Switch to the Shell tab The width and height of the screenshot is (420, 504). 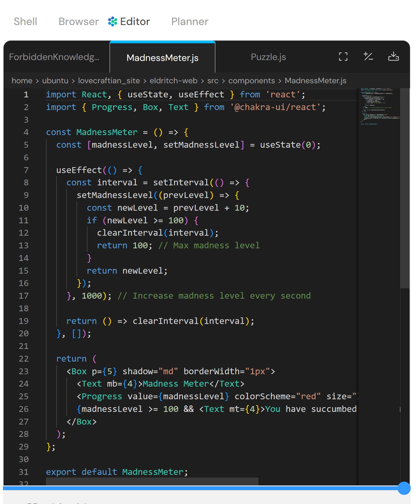[25, 21]
